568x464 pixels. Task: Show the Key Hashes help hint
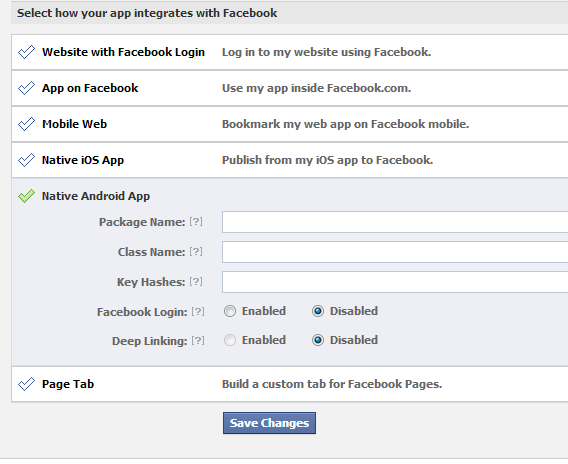coord(196,282)
